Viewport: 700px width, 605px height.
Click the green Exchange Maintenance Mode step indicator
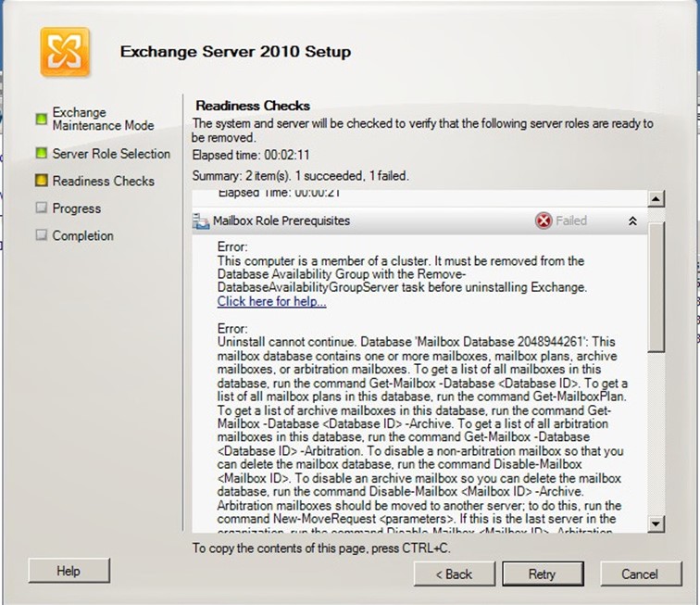tap(41, 119)
